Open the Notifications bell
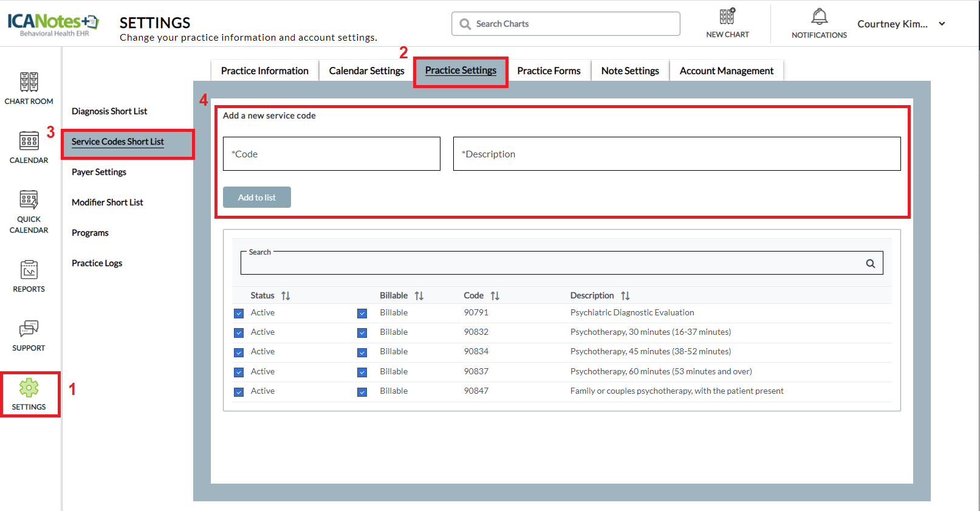 pyautogui.click(x=819, y=17)
